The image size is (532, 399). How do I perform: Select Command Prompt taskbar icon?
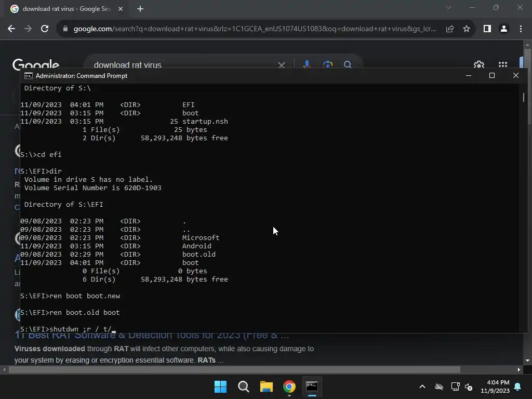[x=312, y=387]
